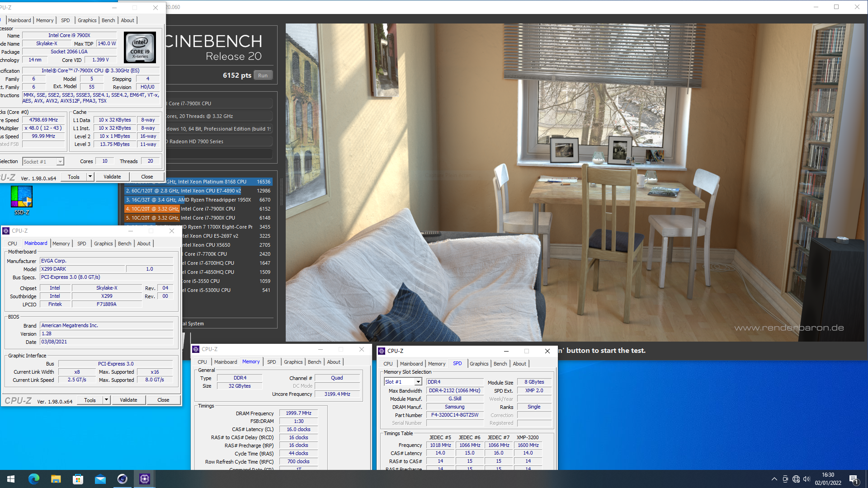Open SSD-Z desktop shortcut icon
The width and height of the screenshot is (868, 488).
pos(21,200)
